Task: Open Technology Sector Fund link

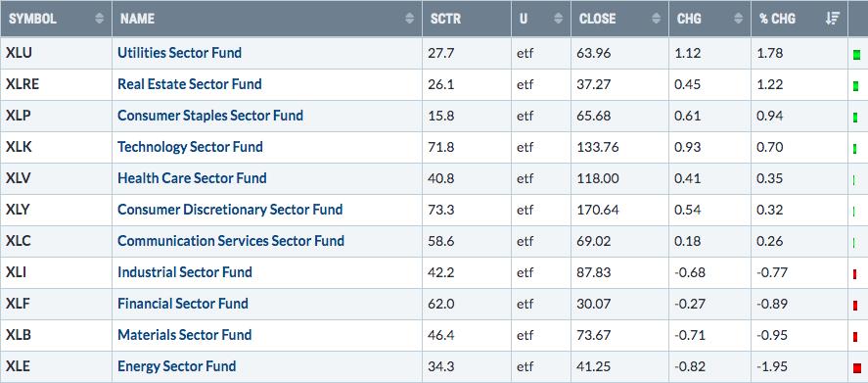Action: pos(190,147)
